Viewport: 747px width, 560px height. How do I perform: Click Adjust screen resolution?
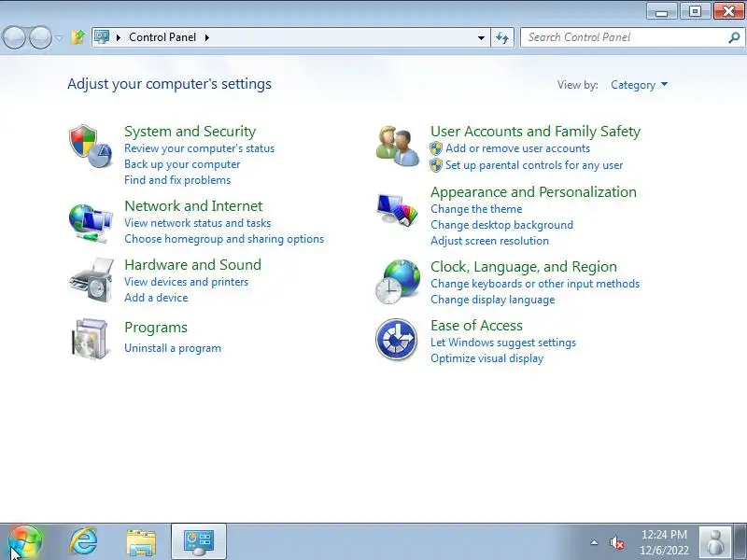pos(489,241)
